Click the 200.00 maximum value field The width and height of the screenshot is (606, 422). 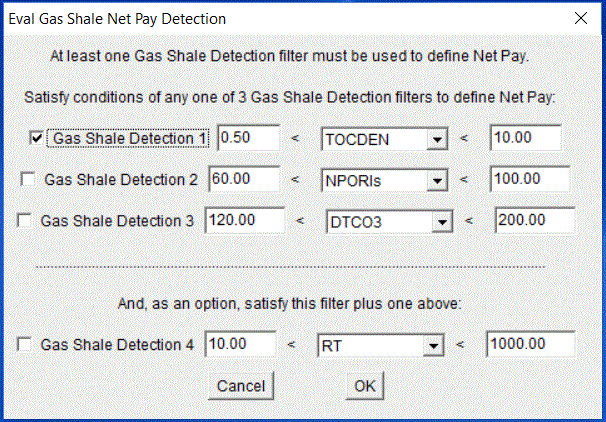pos(532,220)
